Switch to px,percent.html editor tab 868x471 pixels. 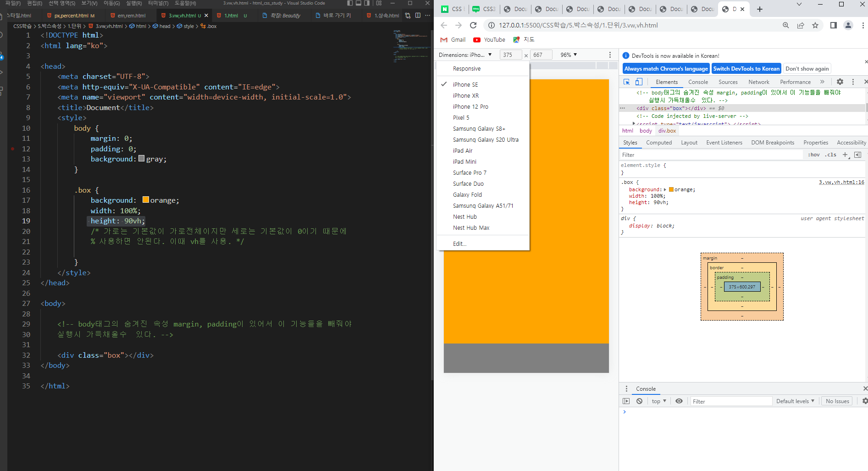(71, 16)
